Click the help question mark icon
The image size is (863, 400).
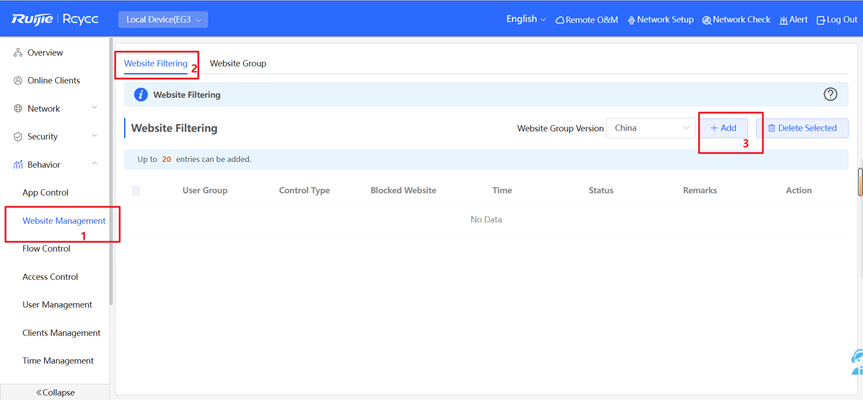(830, 95)
